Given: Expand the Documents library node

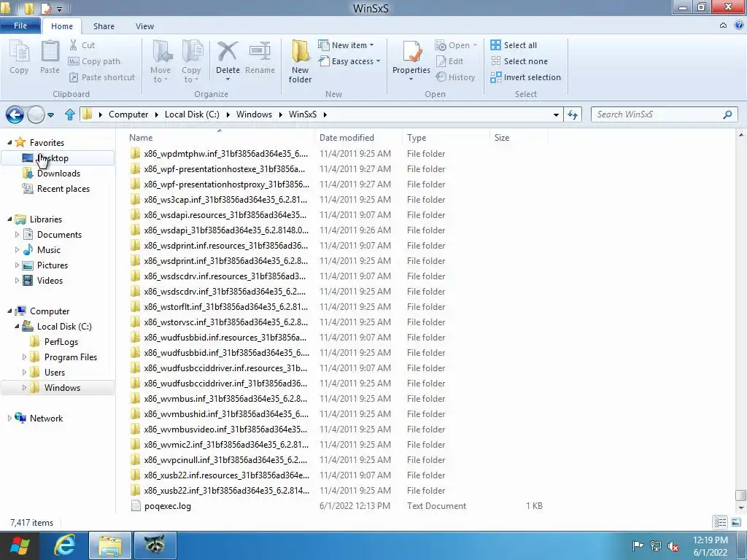Looking at the screenshot, I should 18,234.
